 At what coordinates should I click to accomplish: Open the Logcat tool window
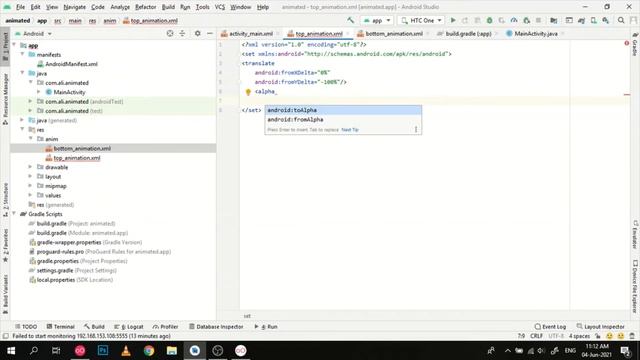point(129,327)
